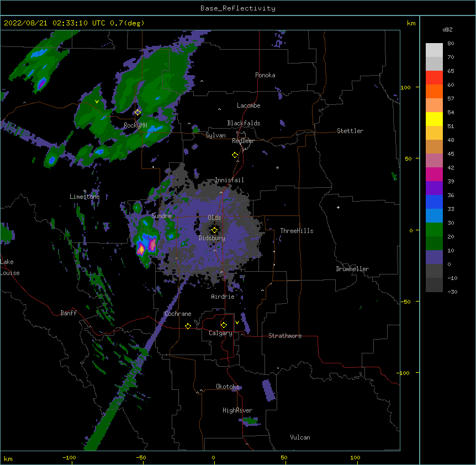Click the Base_Reflectivity title
The image size is (476, 465).
pos(238,8)
